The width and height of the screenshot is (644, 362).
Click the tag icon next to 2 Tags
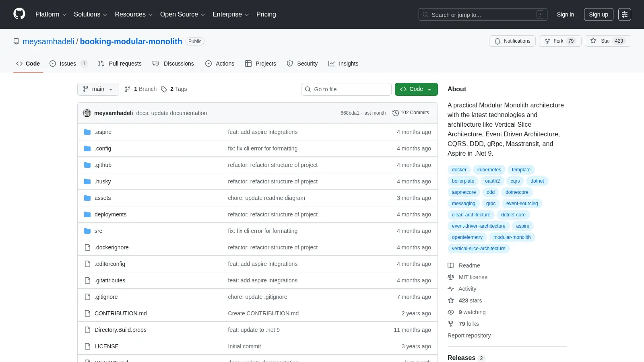click(164, 89)
